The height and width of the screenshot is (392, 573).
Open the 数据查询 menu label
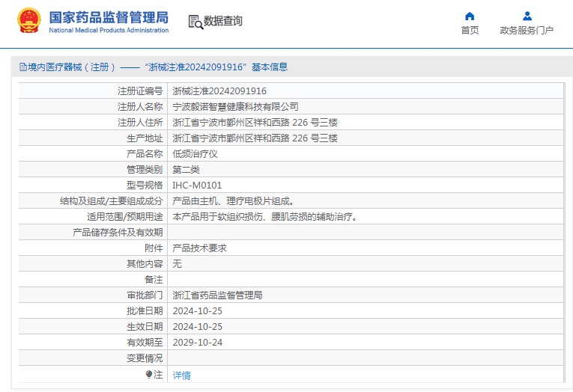[223, 22]
